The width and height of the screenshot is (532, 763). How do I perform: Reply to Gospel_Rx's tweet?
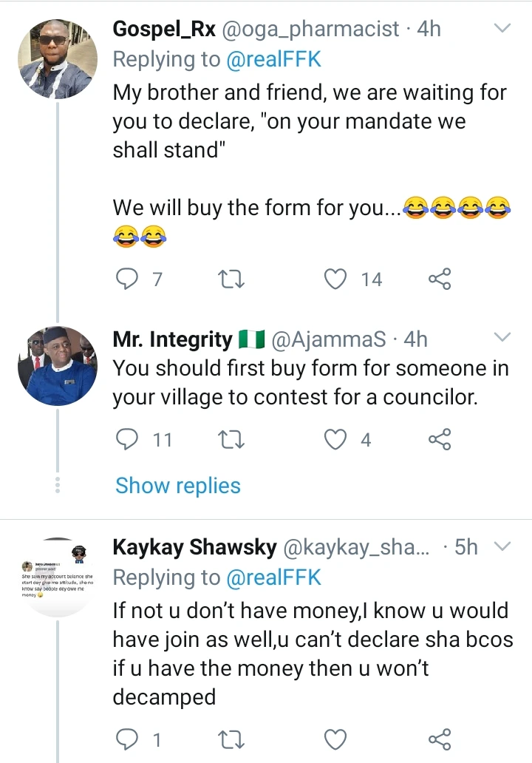[x=128, y=279]
